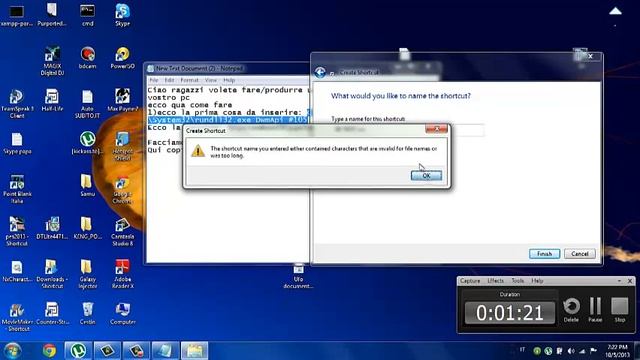Select the bdcam desktop icon
The height and width of the screenshot is (360, 640).
(87, 58)
